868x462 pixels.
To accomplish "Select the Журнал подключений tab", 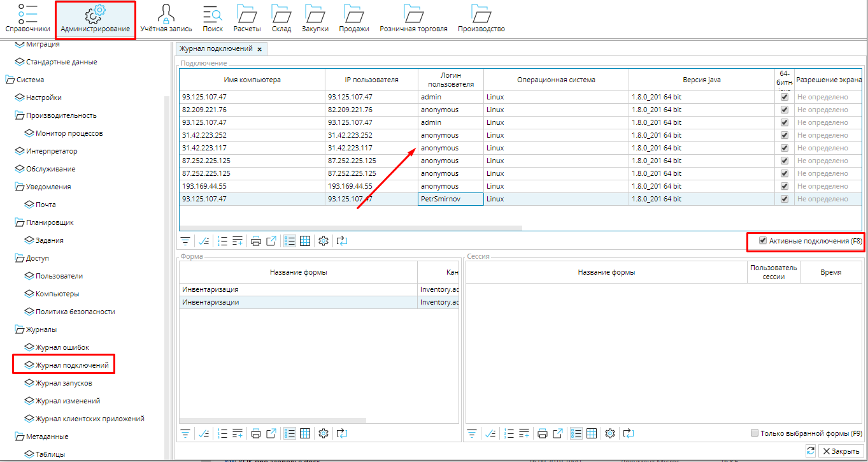I will tap(216, 48).
